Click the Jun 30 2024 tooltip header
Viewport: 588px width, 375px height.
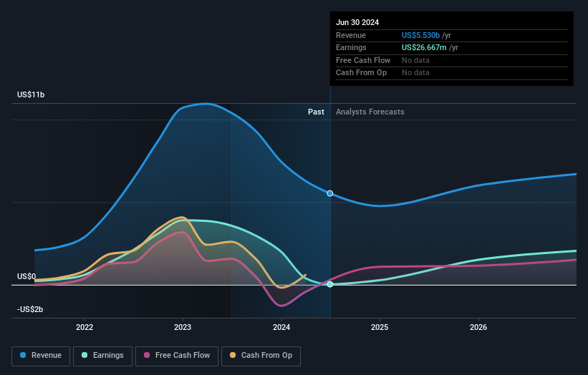click(357, 22)
